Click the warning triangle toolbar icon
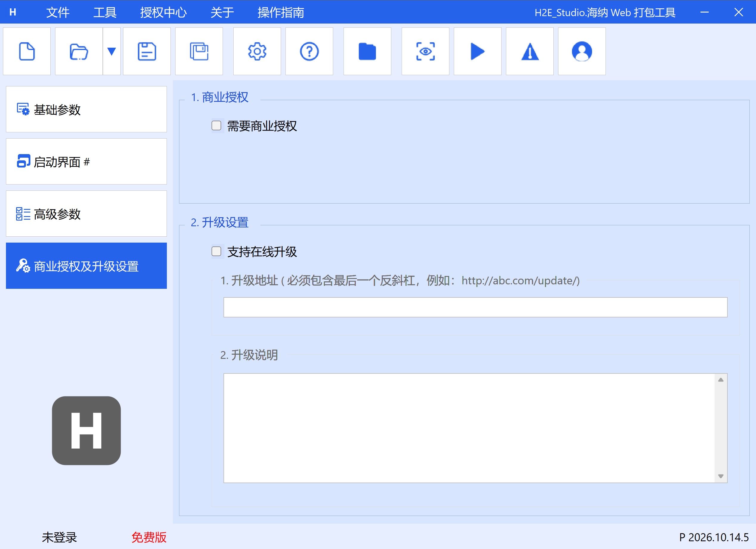Screen dimensions: 756x549 530,51
